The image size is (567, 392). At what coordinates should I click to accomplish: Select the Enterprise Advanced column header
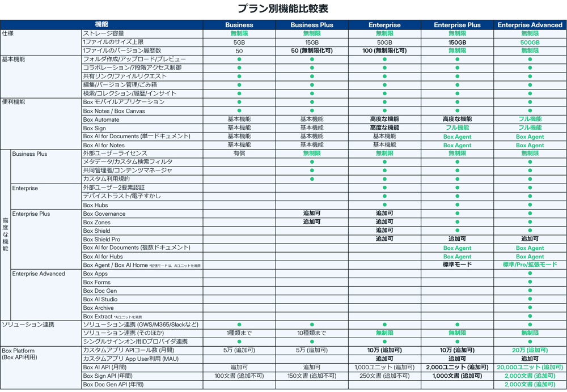tap(530, 25)
